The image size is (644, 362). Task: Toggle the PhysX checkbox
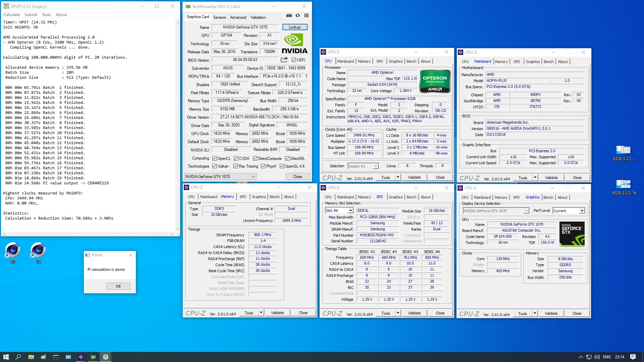point(263,166)
